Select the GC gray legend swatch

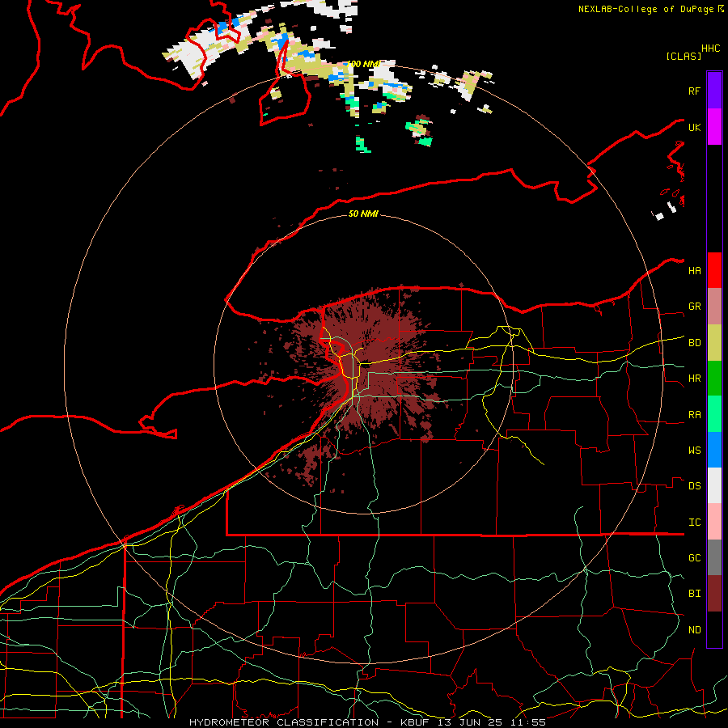pyautogui.click(x=714, y=557)
